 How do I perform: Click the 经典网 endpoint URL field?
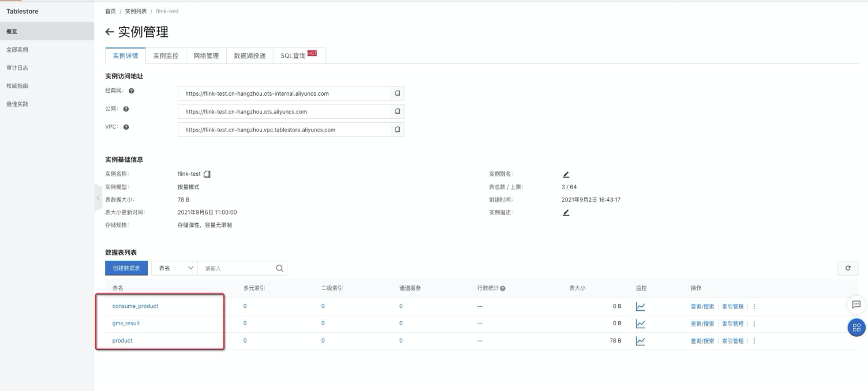pos(285,93)
